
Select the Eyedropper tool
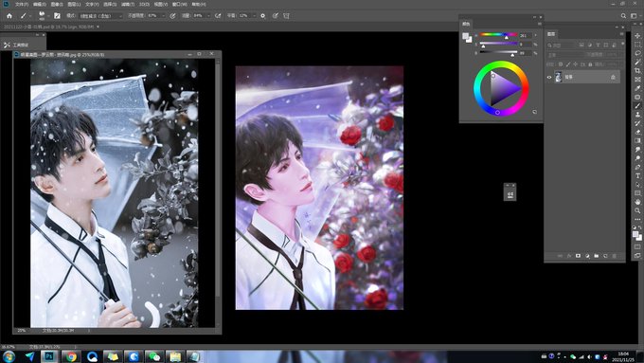click(637, 88)
